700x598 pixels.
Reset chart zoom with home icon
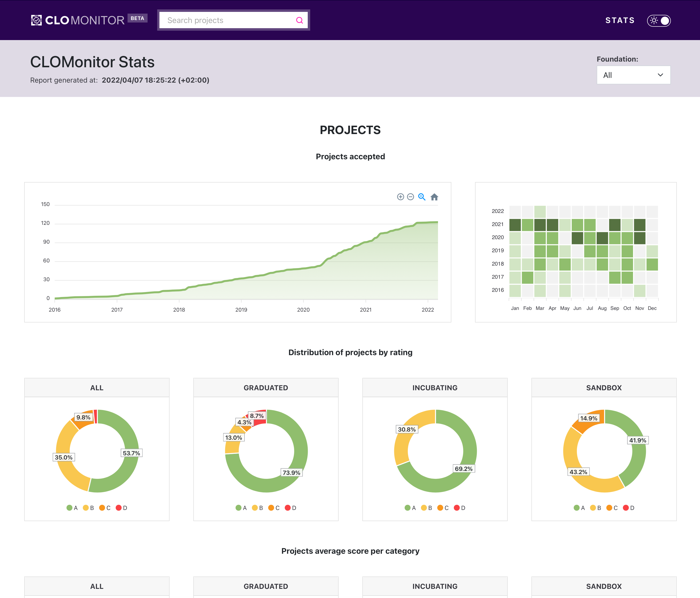[x=434, y=197]
